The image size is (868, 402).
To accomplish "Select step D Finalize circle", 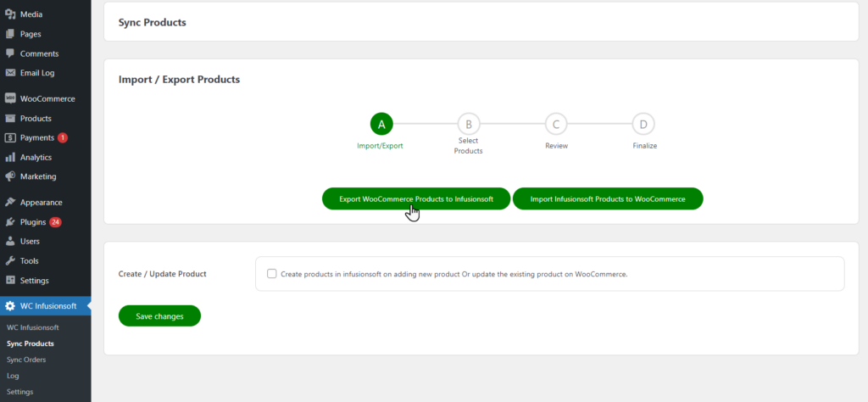I will [x=643, y=125].
